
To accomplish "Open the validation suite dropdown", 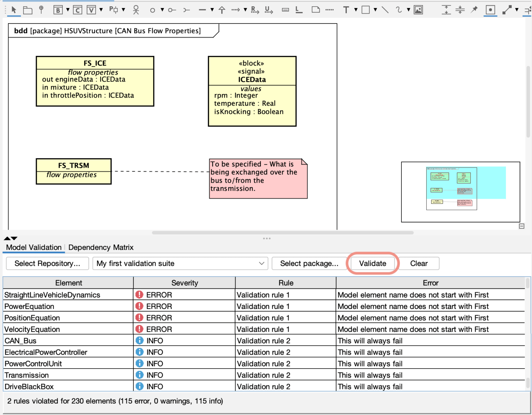I will click(262, 263).
